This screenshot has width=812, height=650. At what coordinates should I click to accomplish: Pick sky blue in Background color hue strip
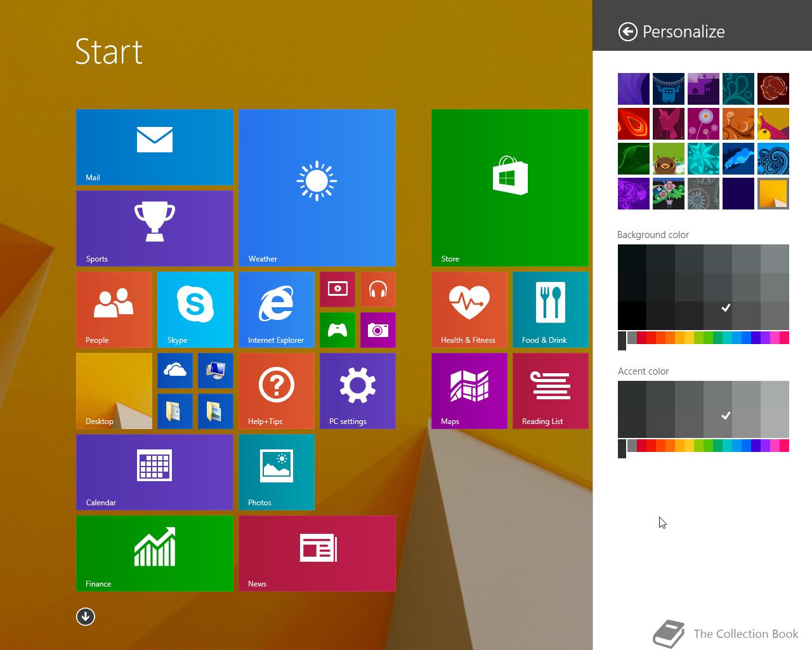pos(737,337)
